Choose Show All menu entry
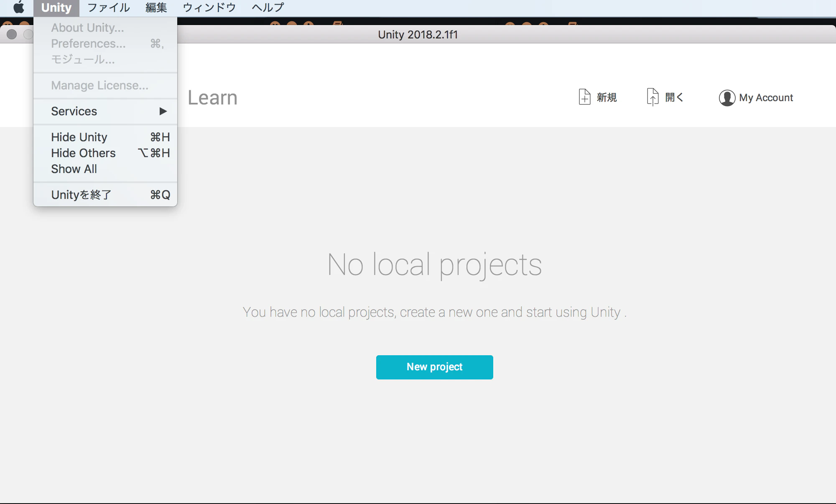836x504 pixels. coord(105,169)
